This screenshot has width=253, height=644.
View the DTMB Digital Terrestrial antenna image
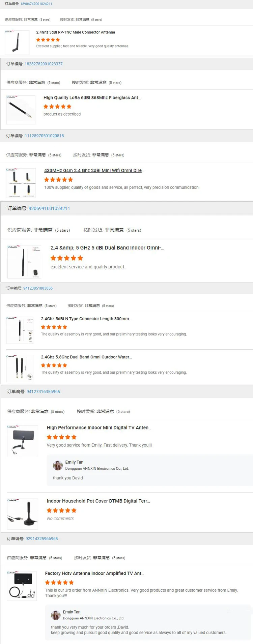[23, 514]
